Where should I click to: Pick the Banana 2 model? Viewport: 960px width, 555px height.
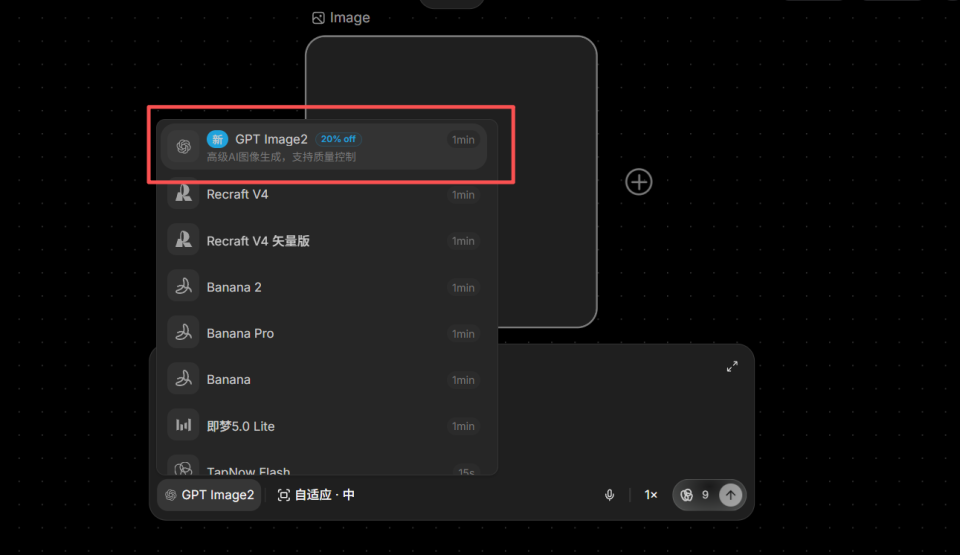click(x=324, y=287)
